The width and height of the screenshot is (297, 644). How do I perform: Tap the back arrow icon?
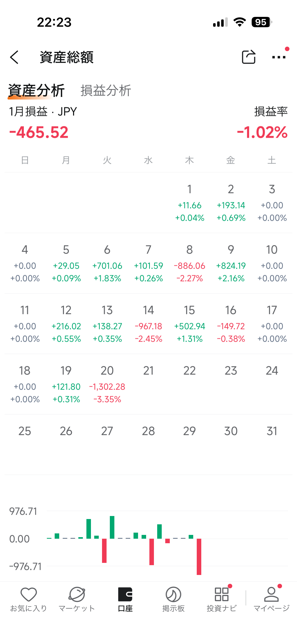pos(14,57)
